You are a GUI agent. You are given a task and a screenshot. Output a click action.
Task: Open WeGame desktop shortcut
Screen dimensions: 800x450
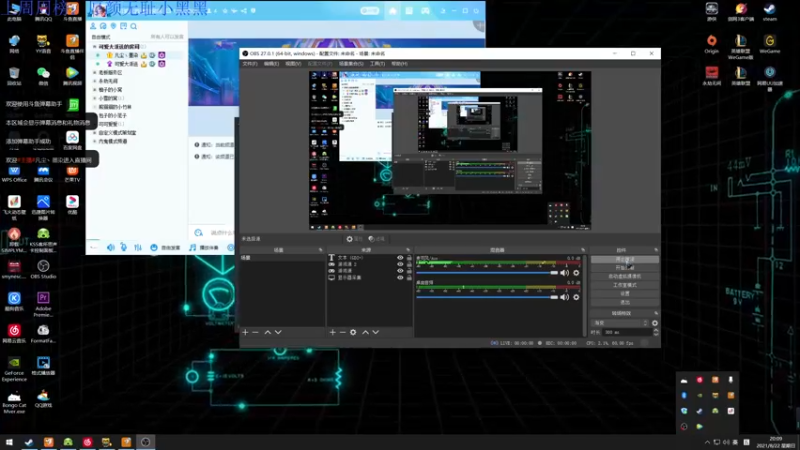coord(769,44)
